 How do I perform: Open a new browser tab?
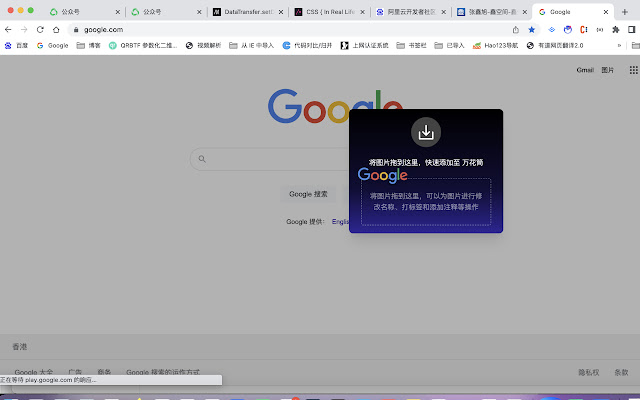[x=624, y=12]
